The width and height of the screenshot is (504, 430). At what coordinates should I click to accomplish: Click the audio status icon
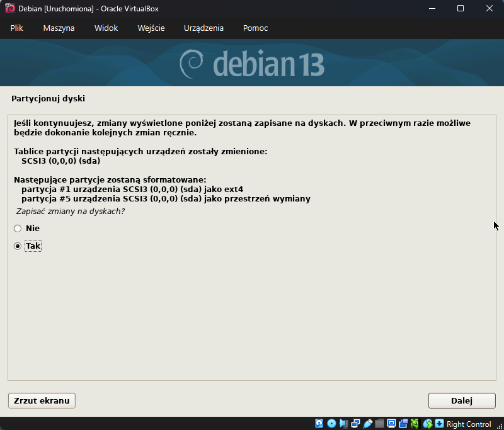point(343,424)
